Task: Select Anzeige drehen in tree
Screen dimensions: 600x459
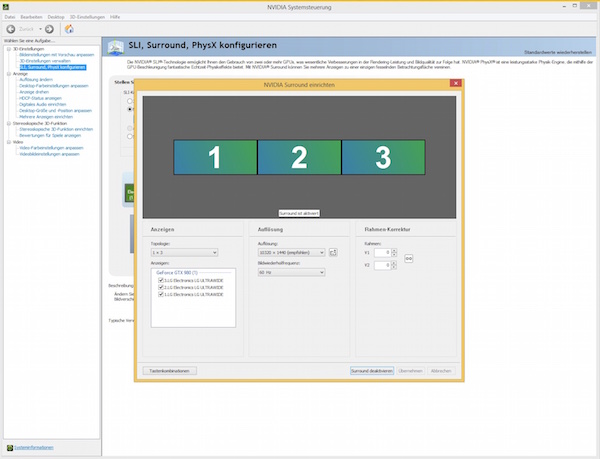Action: coord(34,92)
